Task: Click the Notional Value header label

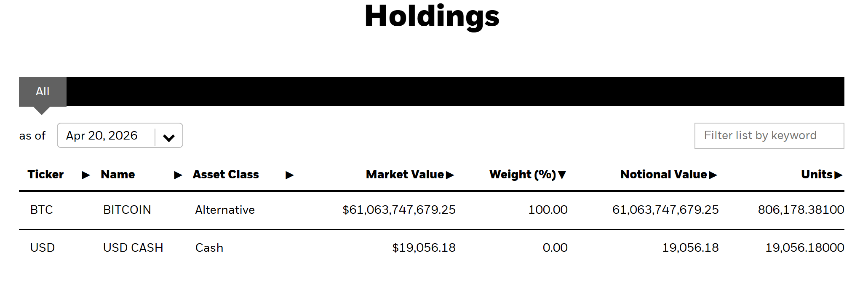Action: click(663, 175)
